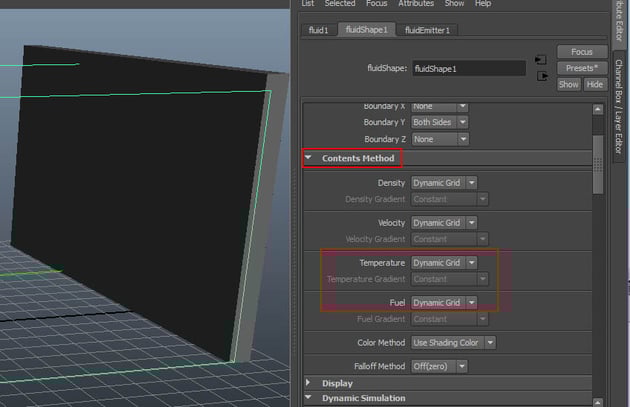Open the List menu

(x=308, y=4)
